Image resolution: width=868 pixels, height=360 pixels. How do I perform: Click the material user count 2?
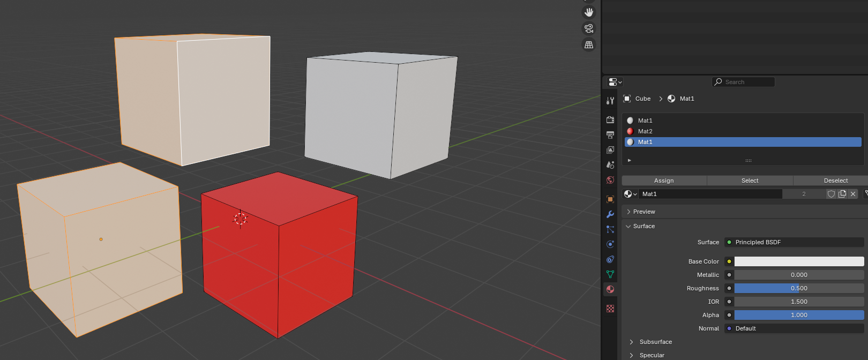point(804,194)
